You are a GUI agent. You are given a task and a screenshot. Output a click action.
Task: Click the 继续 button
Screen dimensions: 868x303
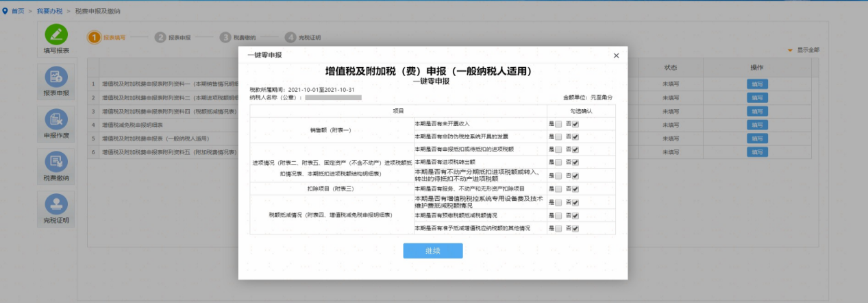(x=433, y=251)
